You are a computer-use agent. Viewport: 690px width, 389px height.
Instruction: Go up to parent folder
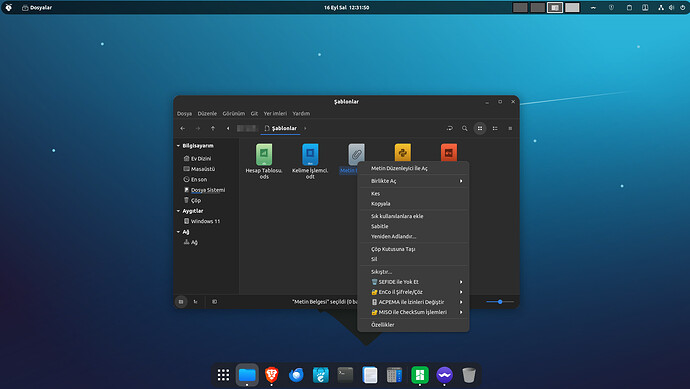pos(213,128)
